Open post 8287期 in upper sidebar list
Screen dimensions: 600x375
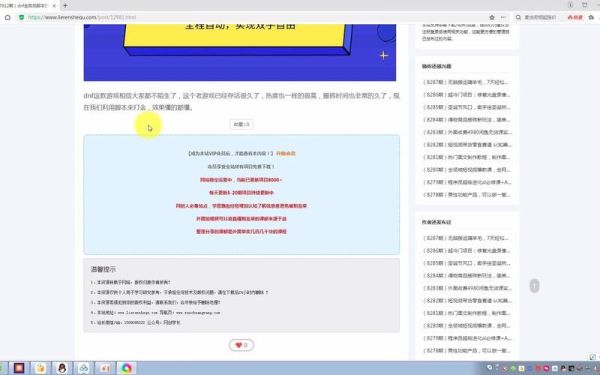(466, 82)
